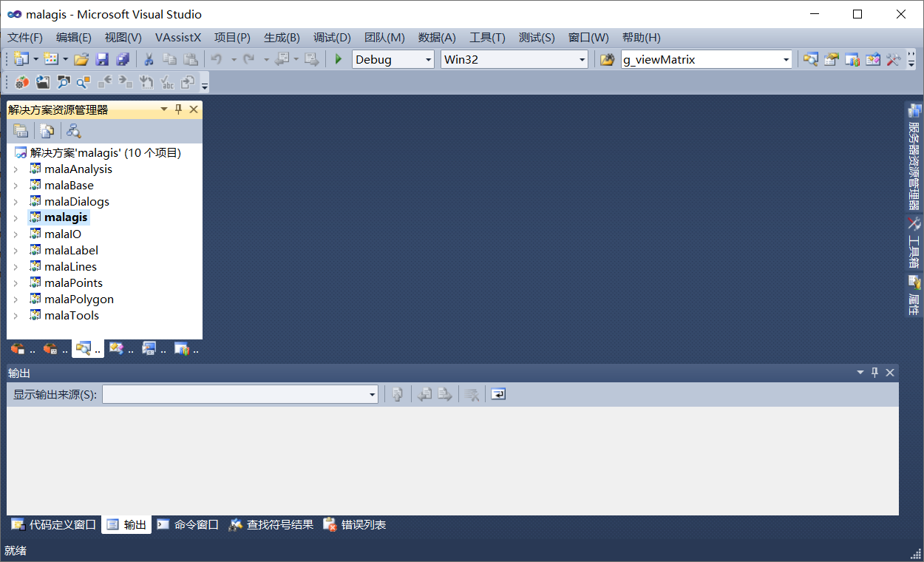The width and height of the screenshot is (924, 562).
Task: Switch to the 查找符号结果 tab
Action: [x=271, y=524]
